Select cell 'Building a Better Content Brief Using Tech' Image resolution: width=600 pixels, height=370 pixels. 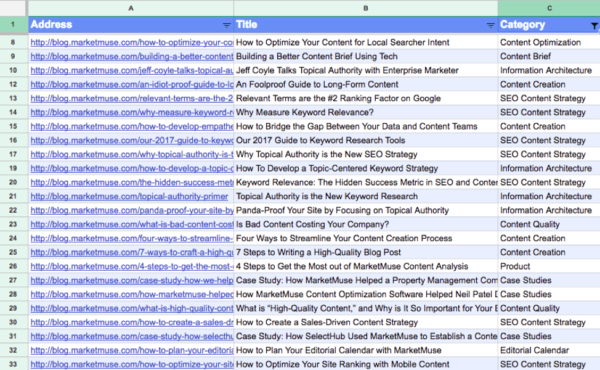tap(366, 57)
